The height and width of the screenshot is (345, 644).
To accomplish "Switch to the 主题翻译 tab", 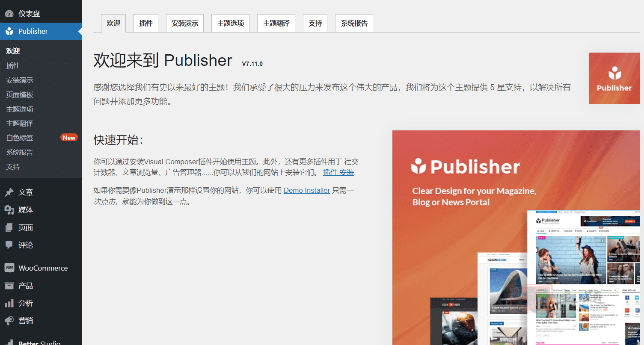I will coord(276,24).
